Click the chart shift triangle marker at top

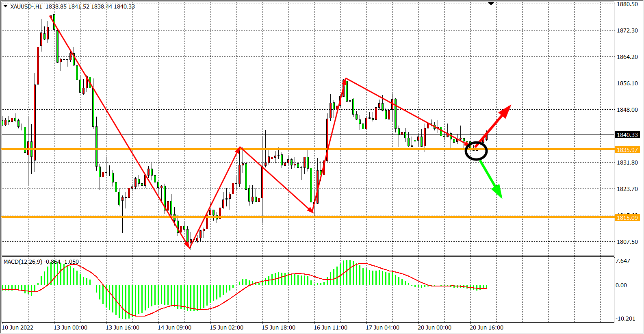pos(491,3)
